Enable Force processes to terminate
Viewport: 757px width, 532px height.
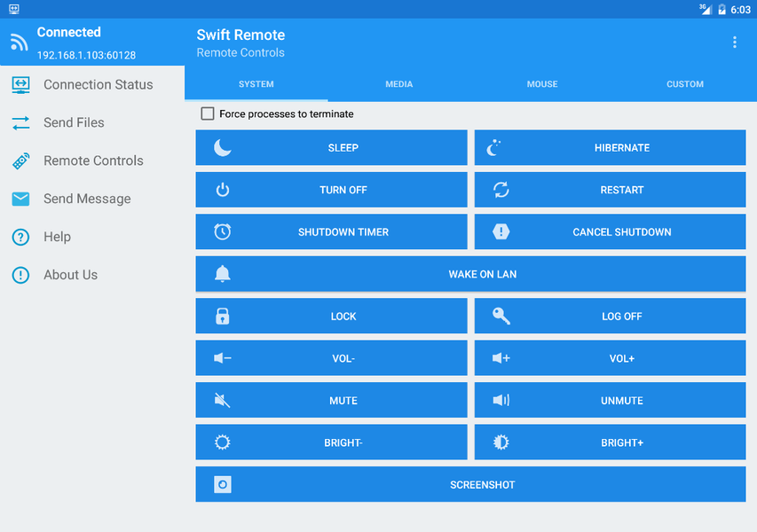(207, 113)
